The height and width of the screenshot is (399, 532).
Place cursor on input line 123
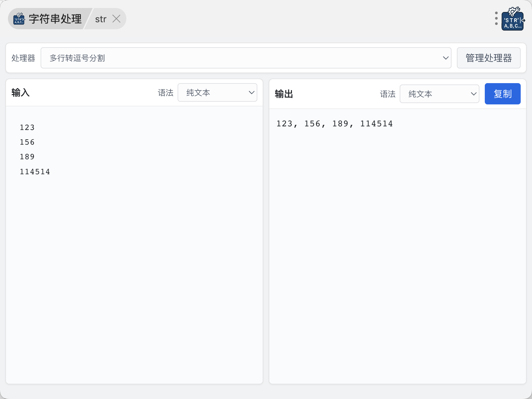pyautogui.click(x=27, y=128)
